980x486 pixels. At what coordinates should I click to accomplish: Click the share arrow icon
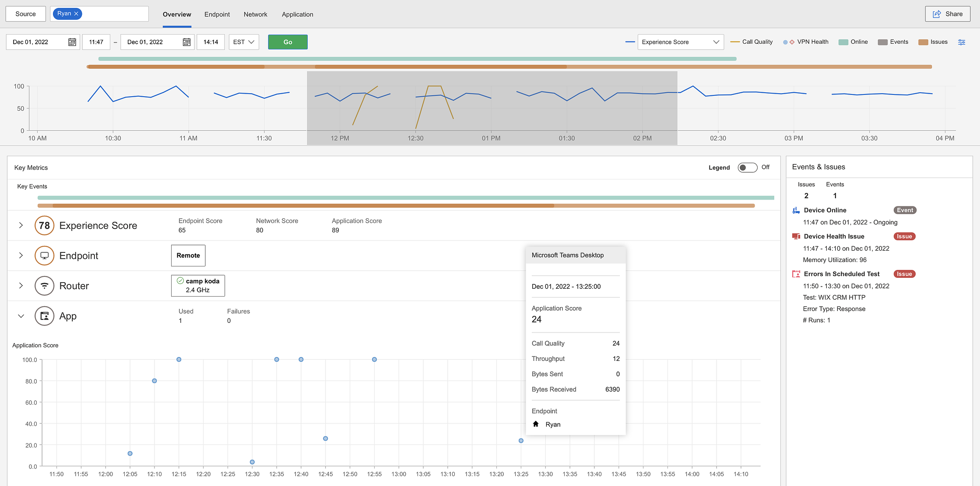click(937, 14)
